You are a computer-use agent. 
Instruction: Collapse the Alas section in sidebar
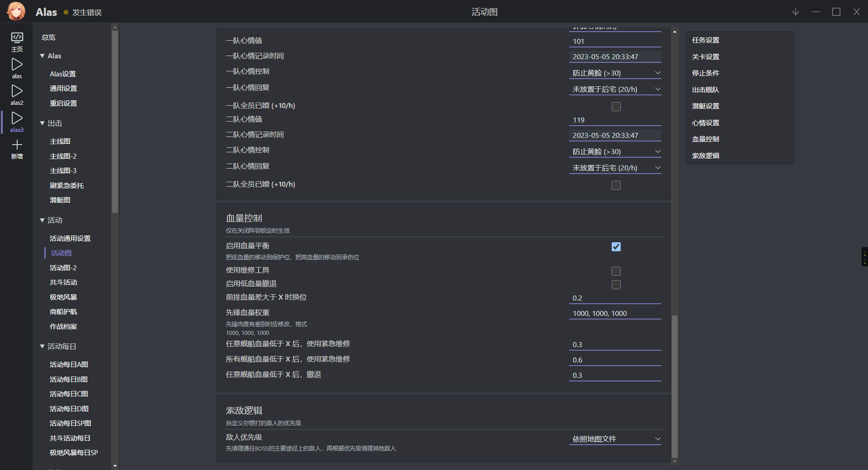click(x=42, y=56)
